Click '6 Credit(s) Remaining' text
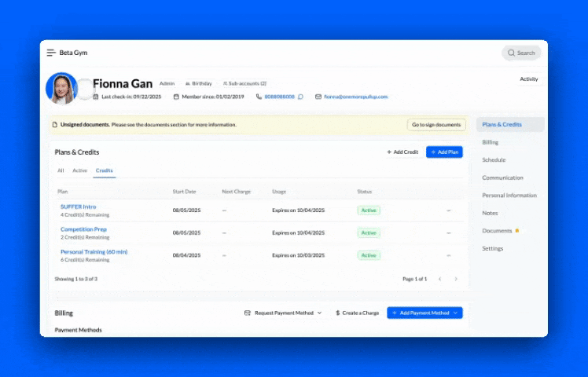 tap(85, 260)
